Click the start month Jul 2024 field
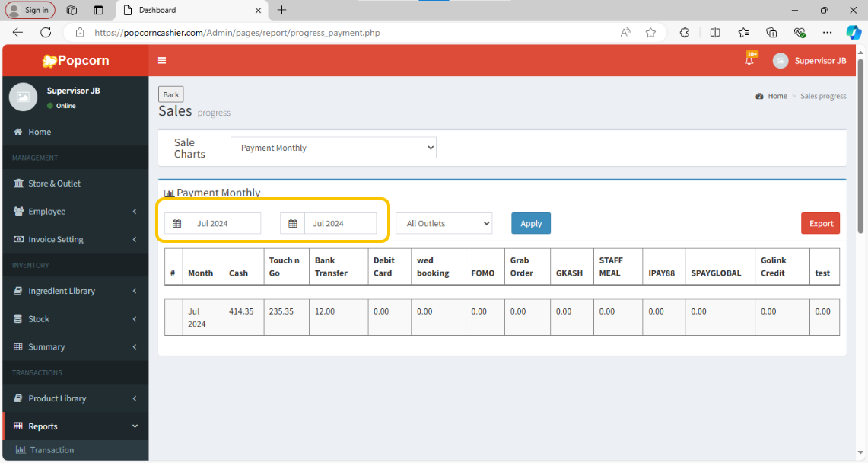 pyautogui.click(x=224, y=223)
